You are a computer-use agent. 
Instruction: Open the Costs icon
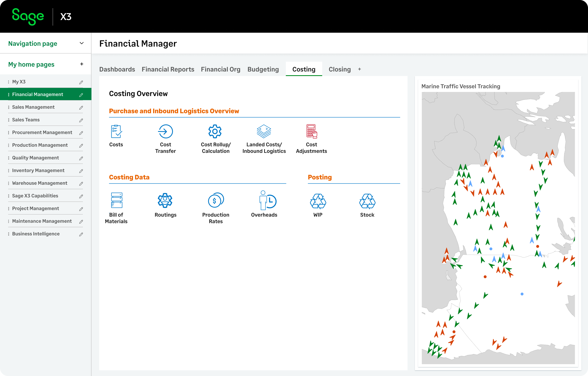coord(116,132)
